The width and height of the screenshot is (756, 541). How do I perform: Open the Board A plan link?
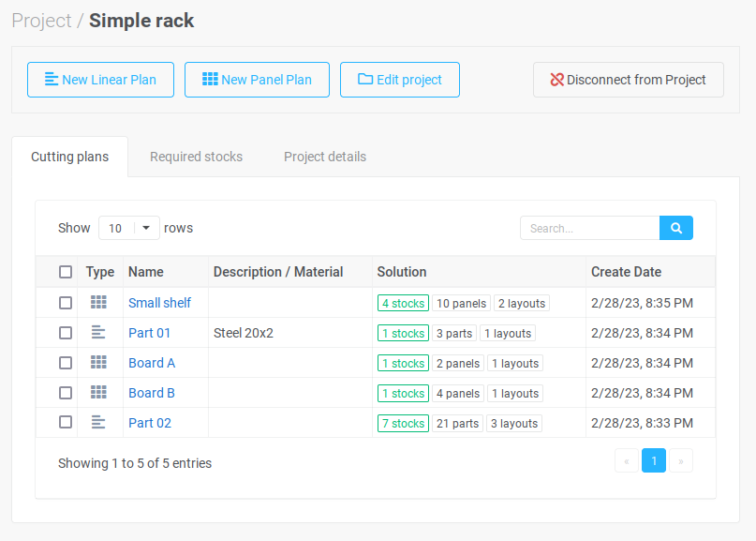coord(152,363)
